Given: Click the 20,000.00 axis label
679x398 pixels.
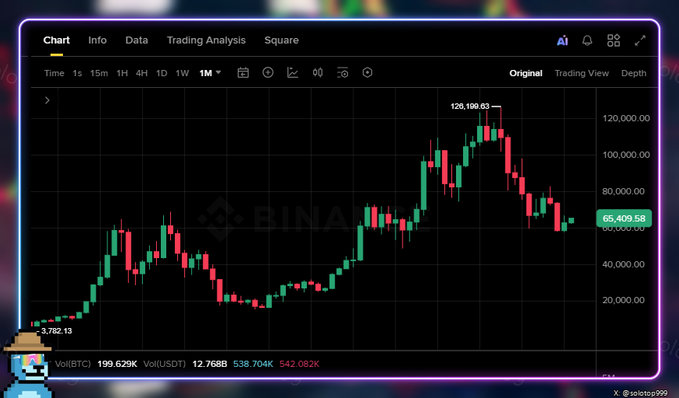Looking at the screenshot, I should pos(623,300).
